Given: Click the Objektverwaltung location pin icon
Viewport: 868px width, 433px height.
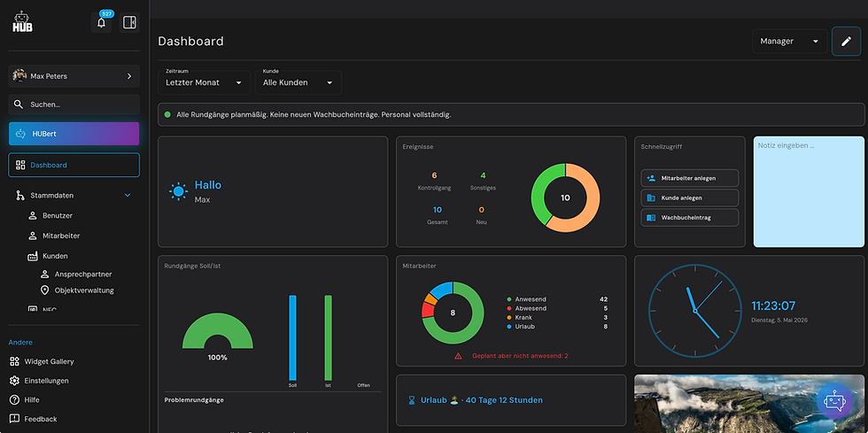Looking at the screenshot, I should click(45, 290).
